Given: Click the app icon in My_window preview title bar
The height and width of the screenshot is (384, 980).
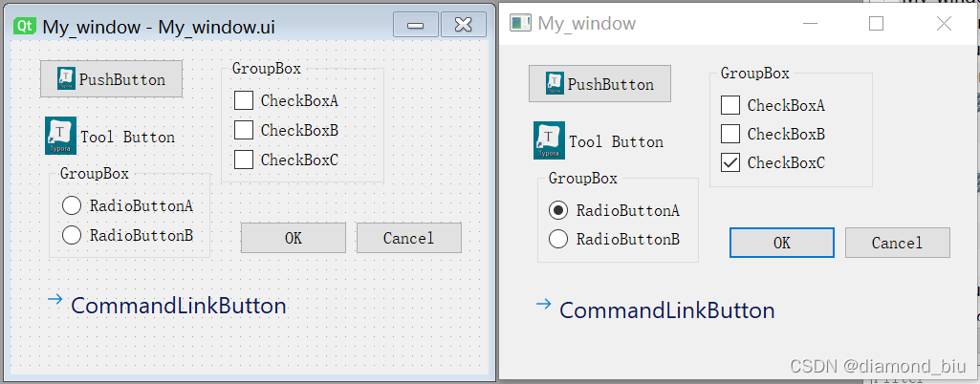Looking at the screenshot, I should coord(520,24).
